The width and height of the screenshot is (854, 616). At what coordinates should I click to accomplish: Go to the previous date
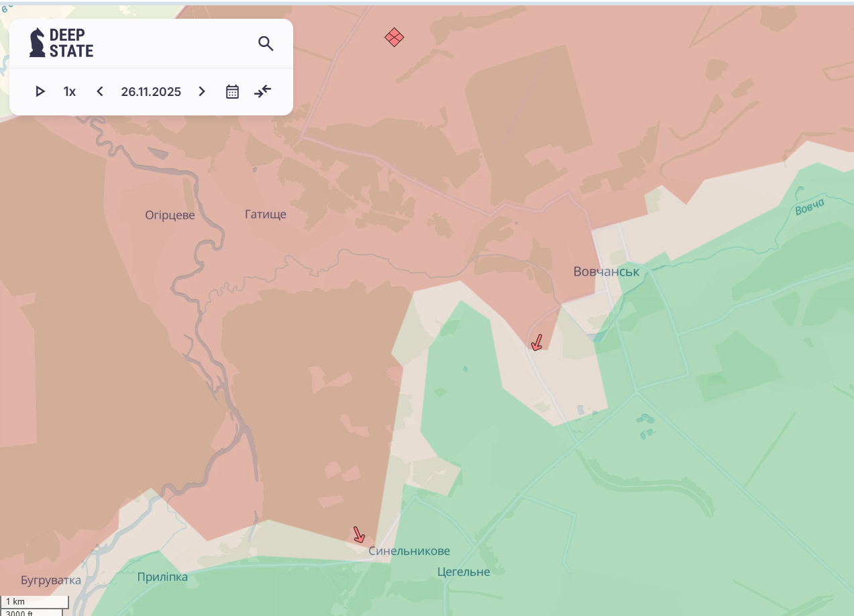point(100,91)
